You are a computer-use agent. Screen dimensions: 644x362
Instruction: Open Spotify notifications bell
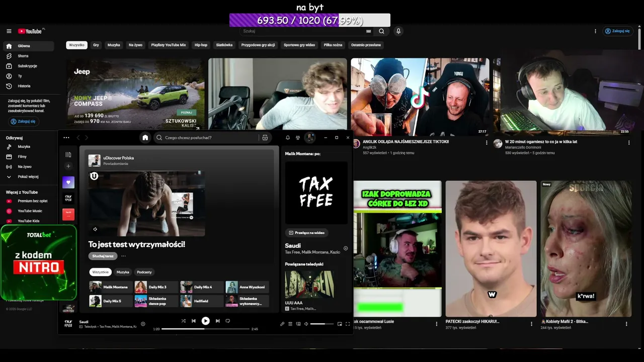pos(288,137)
